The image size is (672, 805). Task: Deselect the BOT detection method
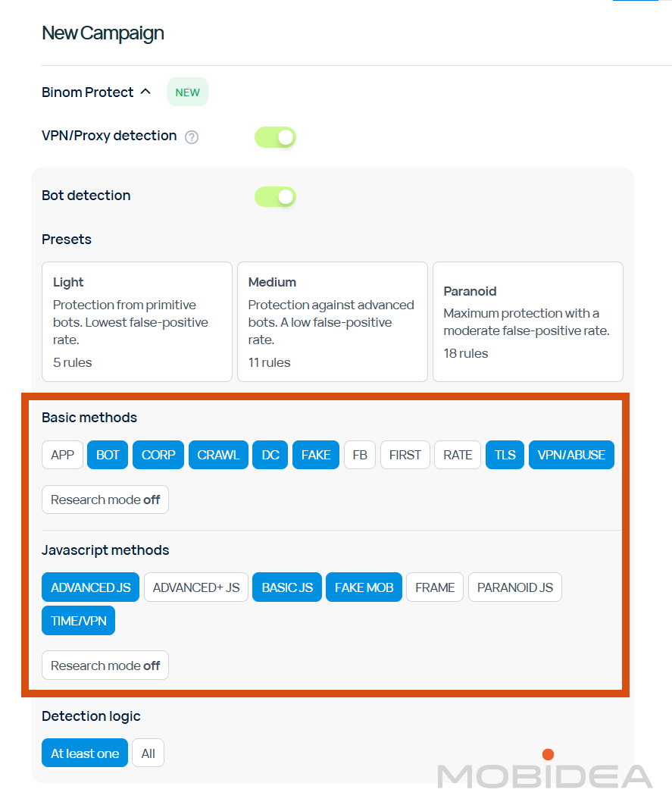[x=108, y=455]
